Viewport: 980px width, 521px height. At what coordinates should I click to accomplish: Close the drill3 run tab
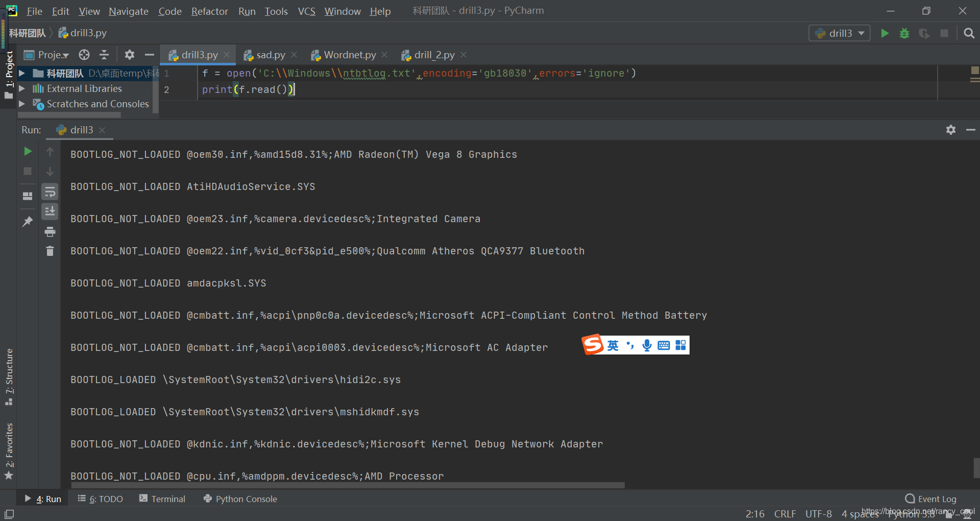point(102,130)
